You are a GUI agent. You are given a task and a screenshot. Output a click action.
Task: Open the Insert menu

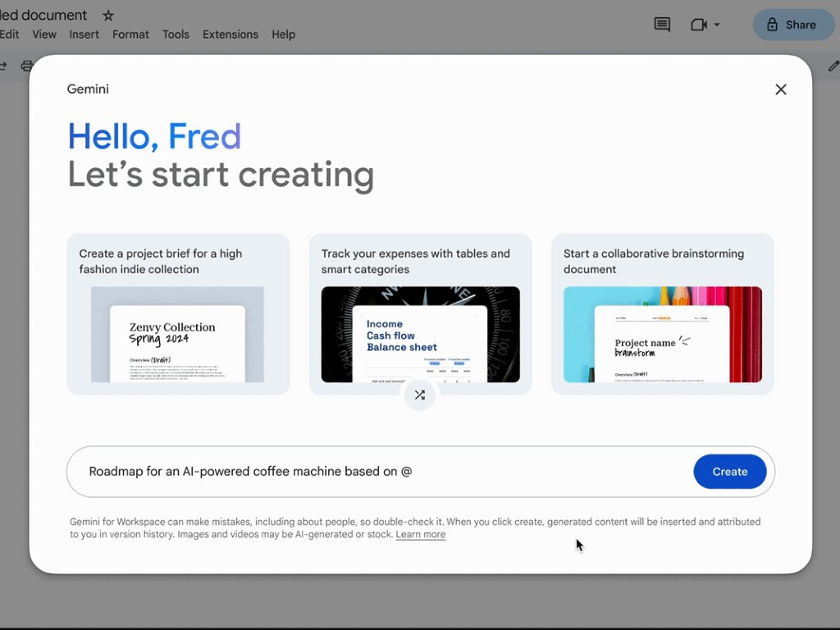(84, 34)
